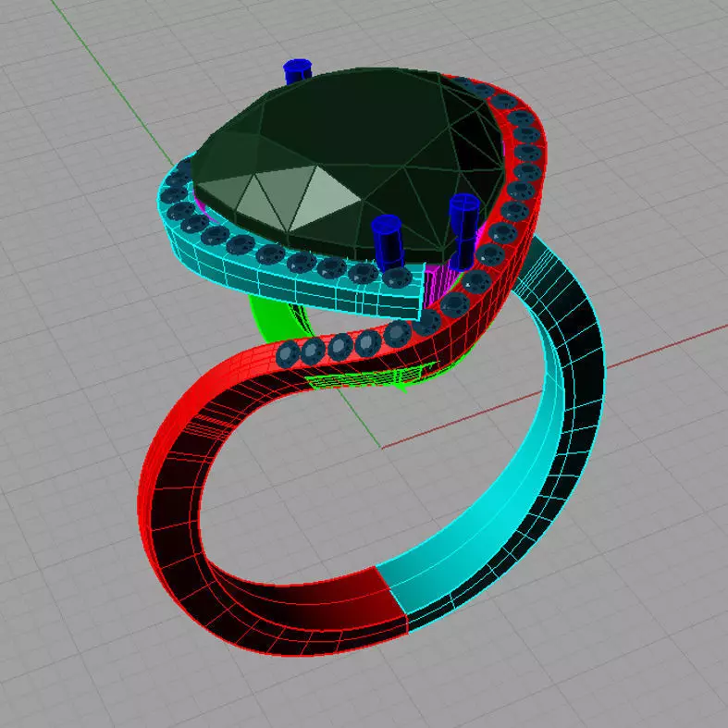This screenshot has width=728, height=728.
Task: Select the shorter blue prong in front of the gemstone
Action: [x=388, y=242]
